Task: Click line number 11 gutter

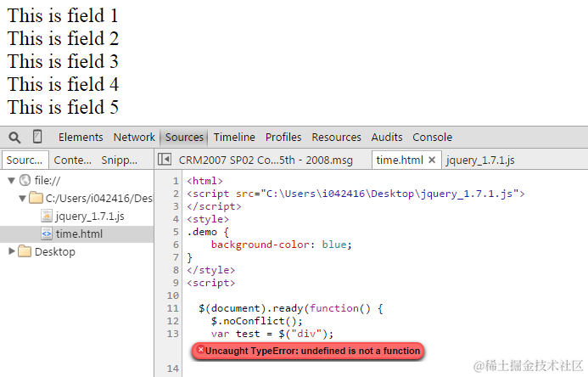Action: [173, 308]
